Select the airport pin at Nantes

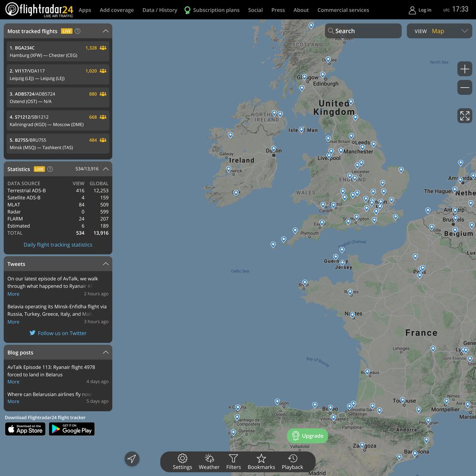pos(352,315)
